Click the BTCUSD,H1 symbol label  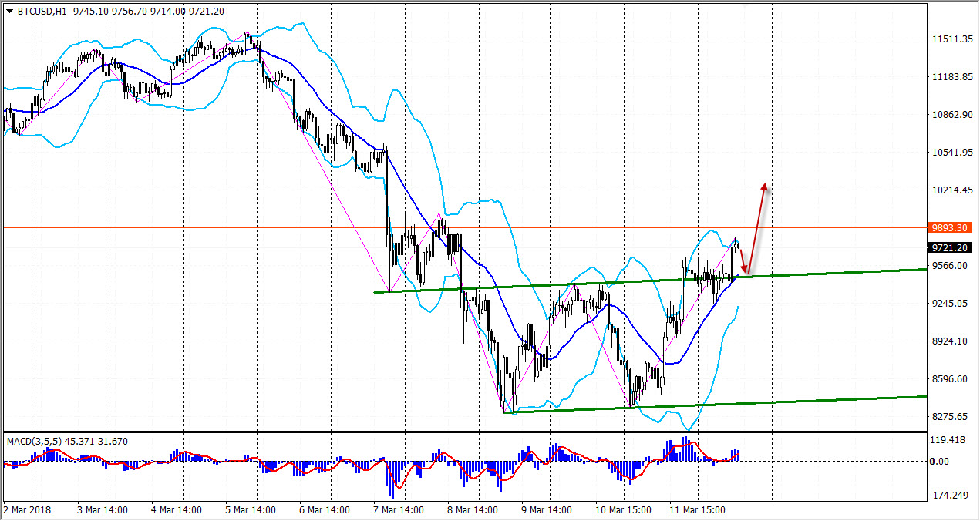[x=42, y=11]
